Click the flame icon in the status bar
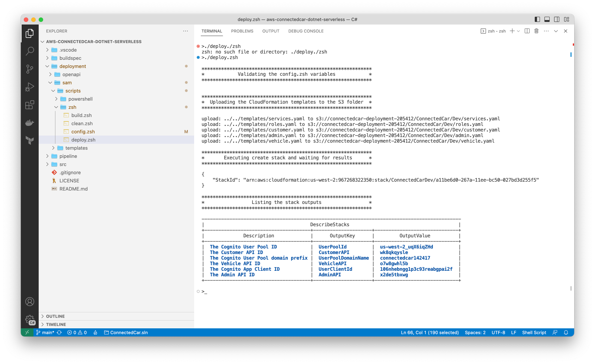The width and height of the screenshot is (595, 364). [x=96, y=332]
